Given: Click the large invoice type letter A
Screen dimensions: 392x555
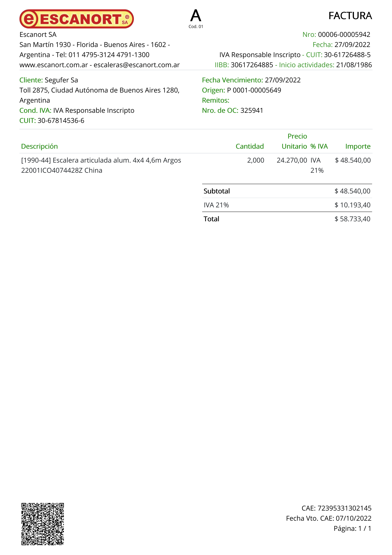Looking at the screenshot, I should (x=196, y=16).
